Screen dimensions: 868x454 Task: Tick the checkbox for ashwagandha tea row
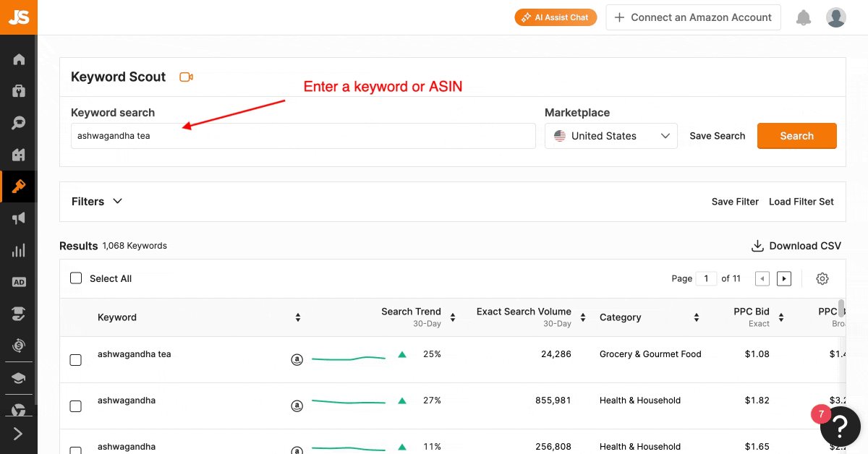click(75, 359)
